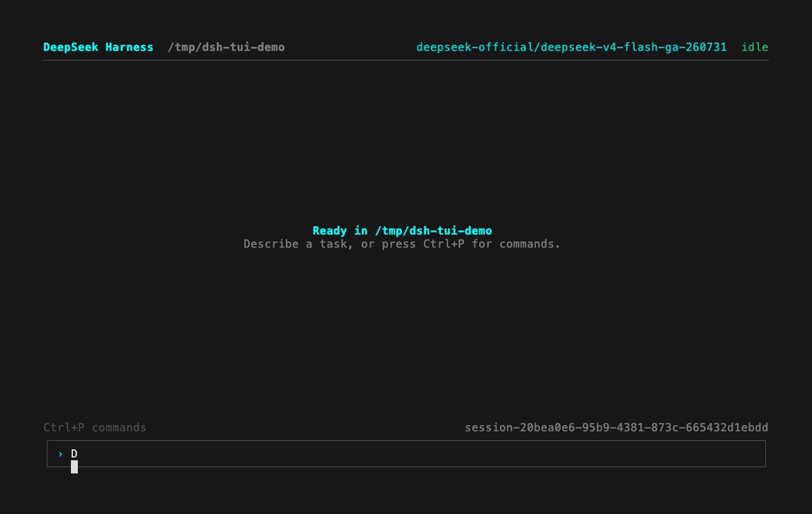
Task: Click the prompt chevron symbol
Action: pyautogui.click(x=60, y=454)
